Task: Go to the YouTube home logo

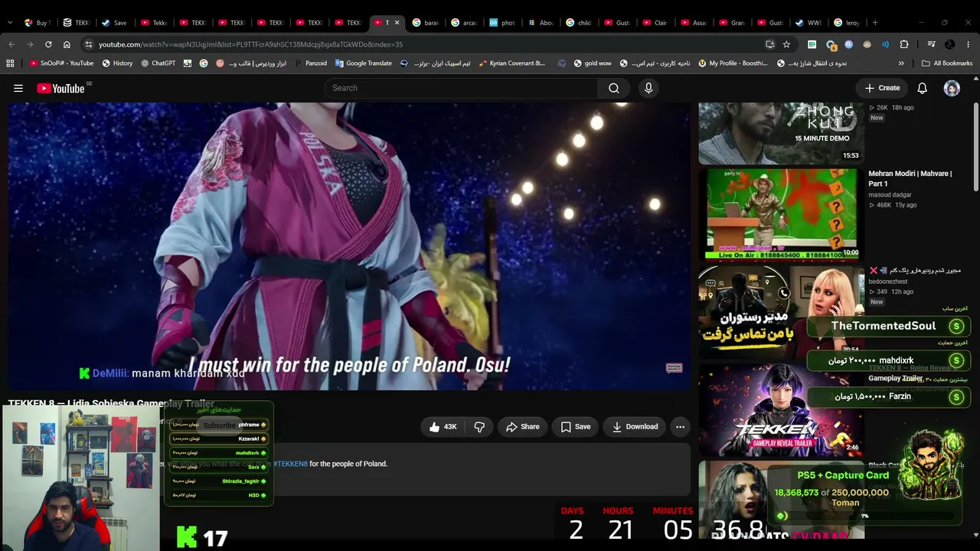Action: (x=60, y=89)
